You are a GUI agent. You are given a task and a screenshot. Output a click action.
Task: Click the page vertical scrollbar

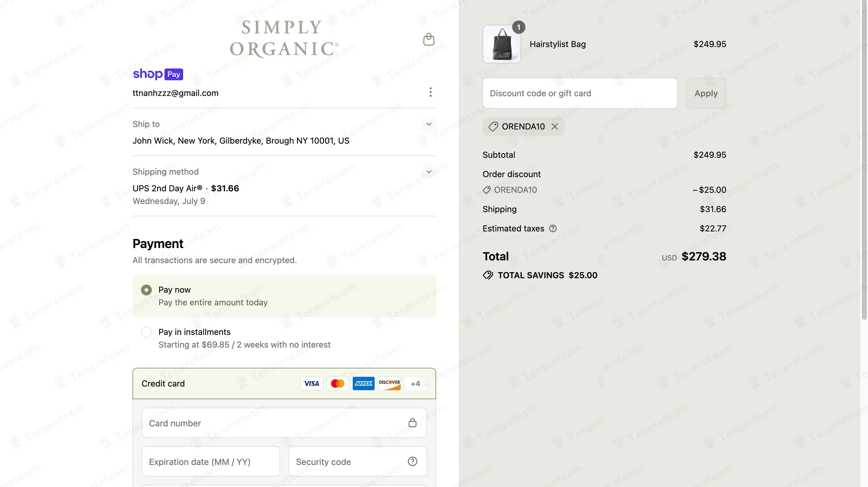click(x=864, y=168)
